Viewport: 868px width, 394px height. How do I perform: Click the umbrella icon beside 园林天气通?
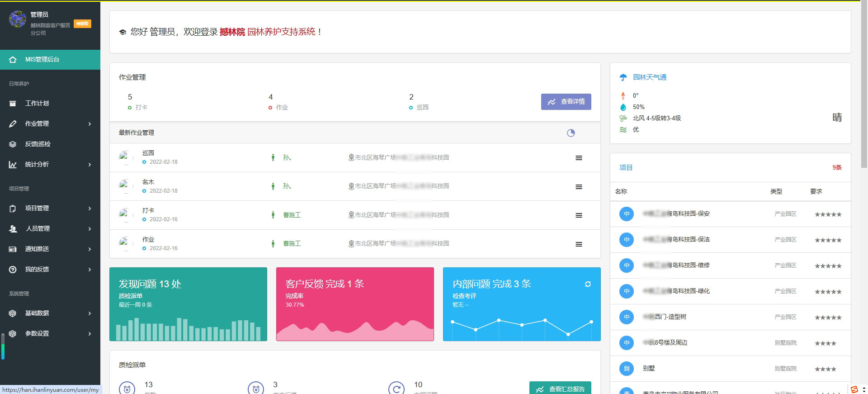[623, 77]
